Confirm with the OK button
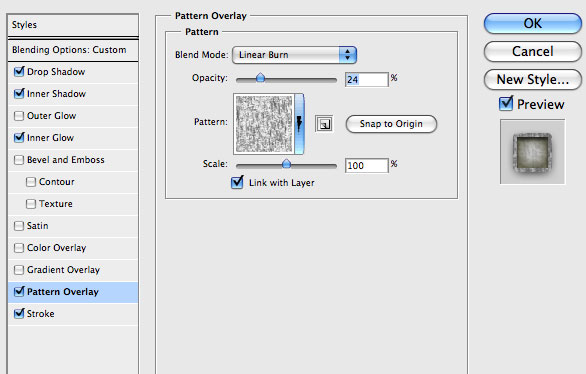This screenshot has height=374, width=586. 533,24
